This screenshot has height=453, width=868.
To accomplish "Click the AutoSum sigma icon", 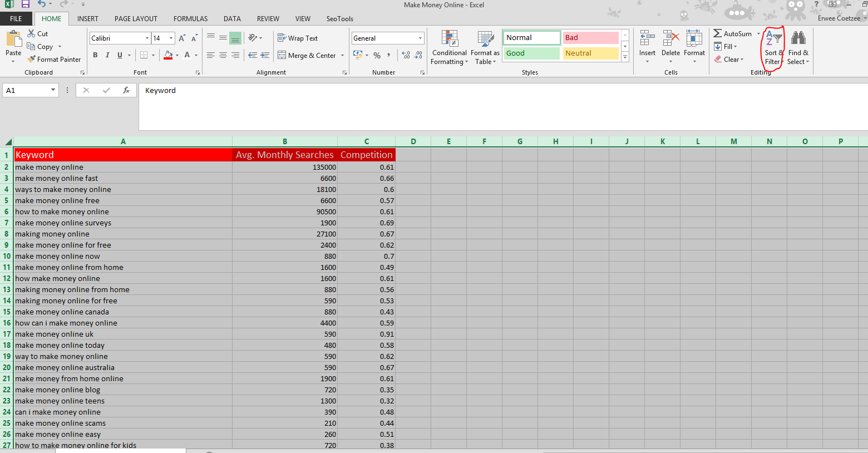I will click(718, 34).
